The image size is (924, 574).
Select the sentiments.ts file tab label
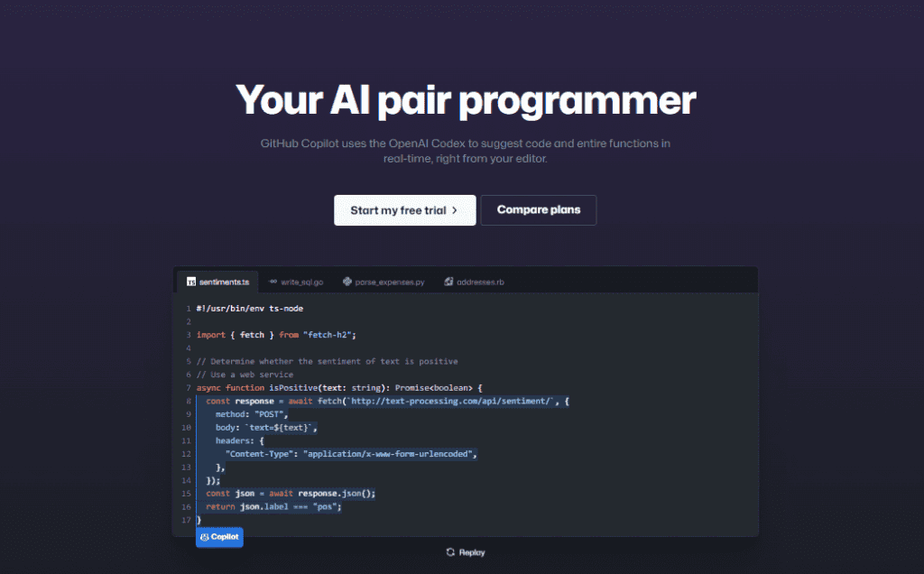(225, 282)
